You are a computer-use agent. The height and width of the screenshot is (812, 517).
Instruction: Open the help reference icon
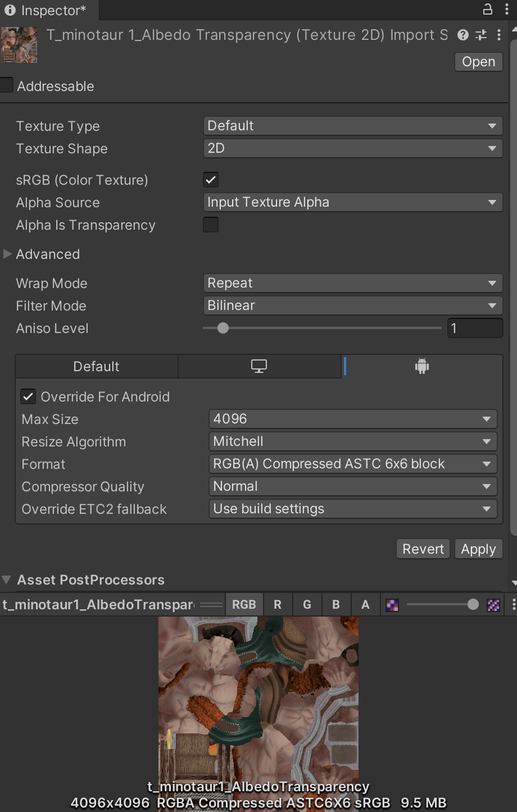pyautogui.click(x=463, y=35)
